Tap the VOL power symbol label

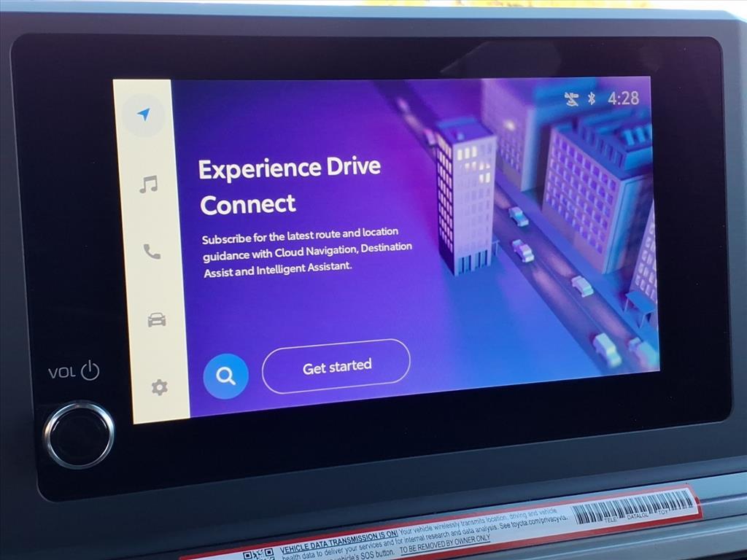coord(74,372)
